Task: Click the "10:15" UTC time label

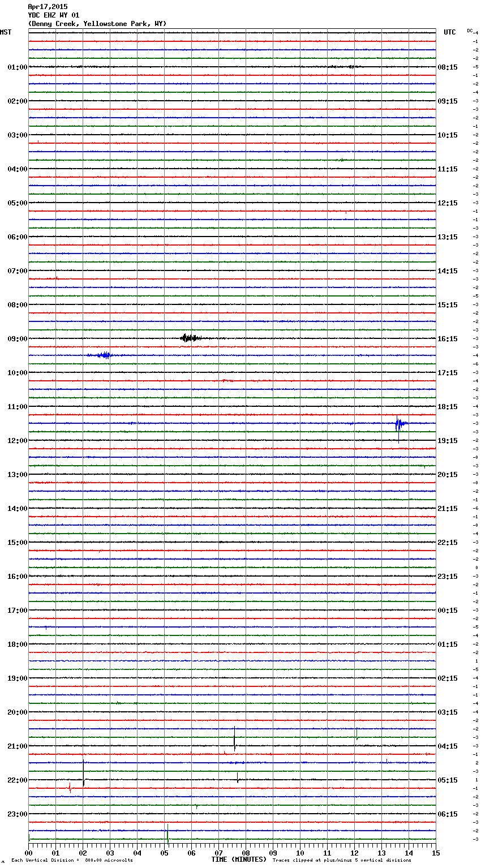Action: pyautogui.click(x=448, y=135)
